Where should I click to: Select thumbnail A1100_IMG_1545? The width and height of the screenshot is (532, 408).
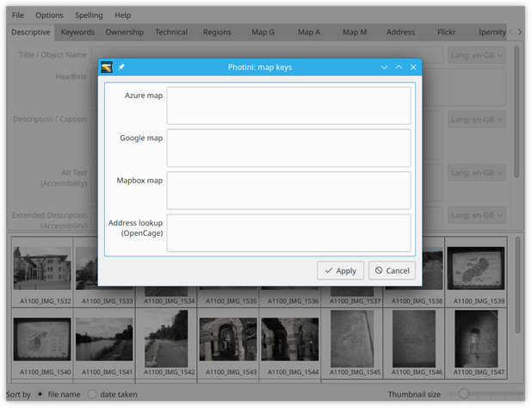[352, 343]
